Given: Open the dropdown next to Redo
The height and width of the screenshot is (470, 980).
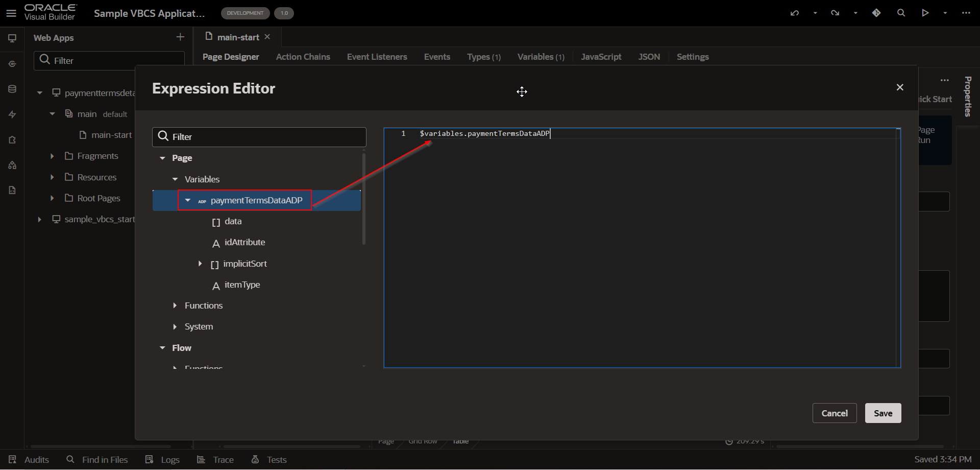Looking at the screenshot, I should point(855,13).
